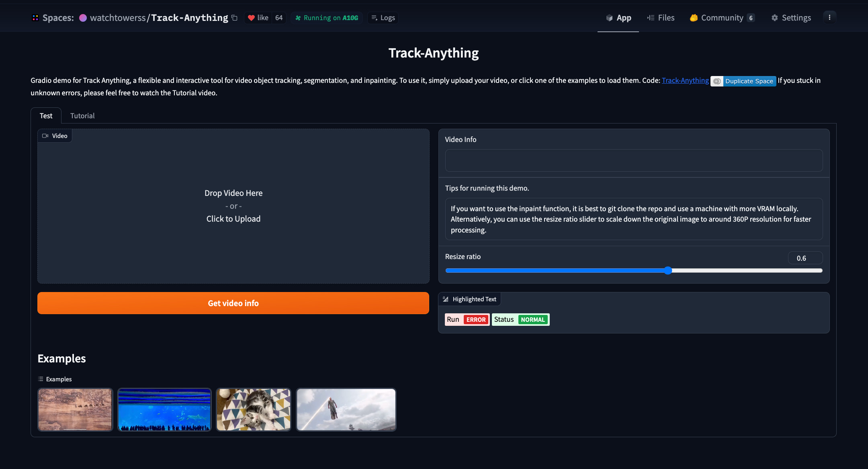Click the Video label camera icon
This screenshot has height=469, width=868.
(45, 136)
